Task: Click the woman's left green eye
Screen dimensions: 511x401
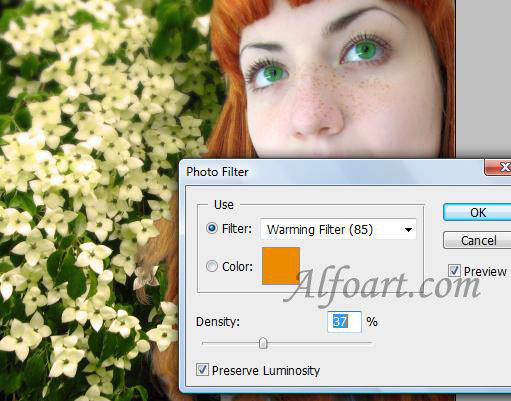Action: 271,73
